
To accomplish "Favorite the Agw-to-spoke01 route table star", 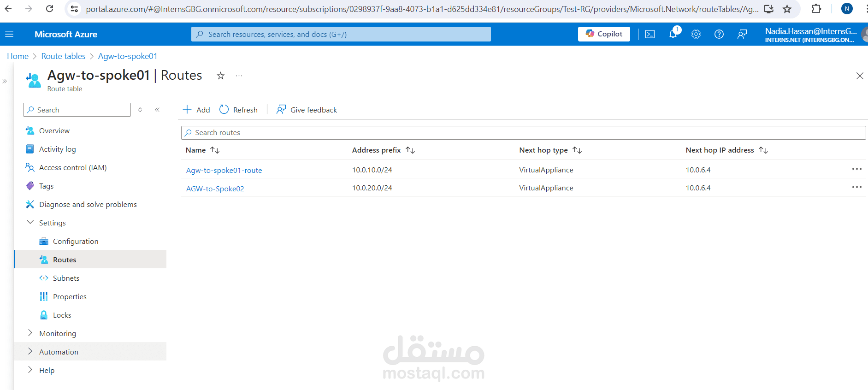I will (x=221, y=76).
